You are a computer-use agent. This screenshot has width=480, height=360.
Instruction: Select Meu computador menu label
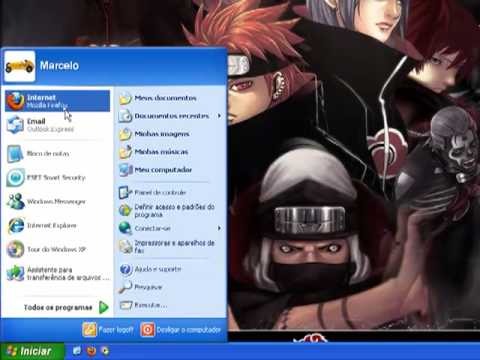tap(163, 170)
